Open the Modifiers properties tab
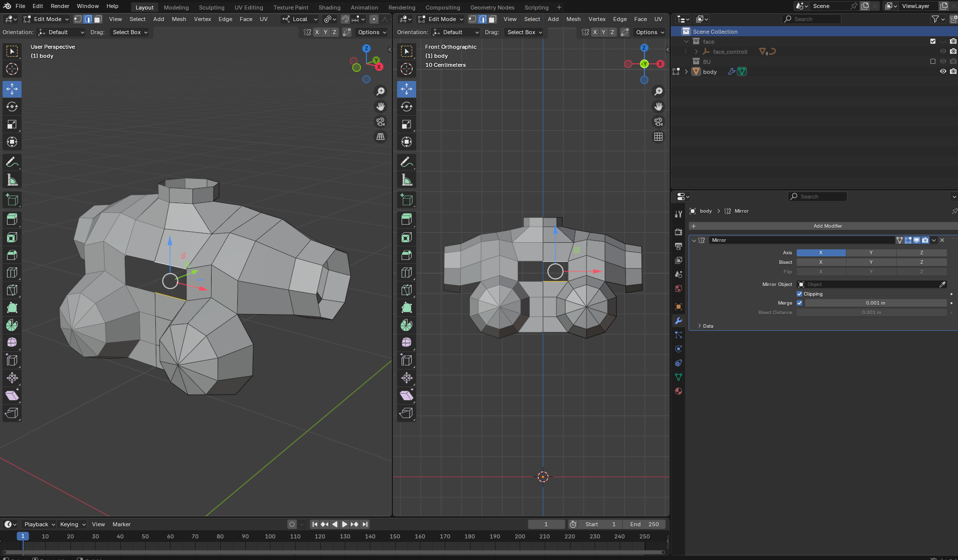Viewport: 958px width, 560px height. [679, 321]
